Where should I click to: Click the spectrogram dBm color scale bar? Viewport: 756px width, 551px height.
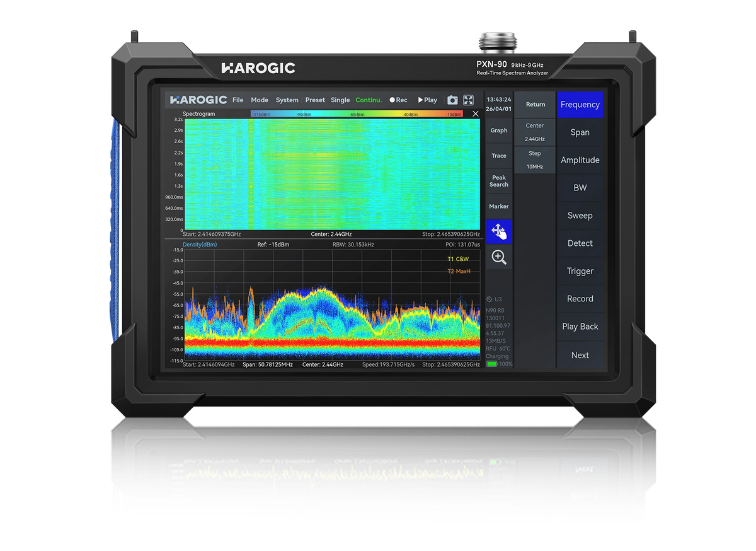click(x=357, y=114)
